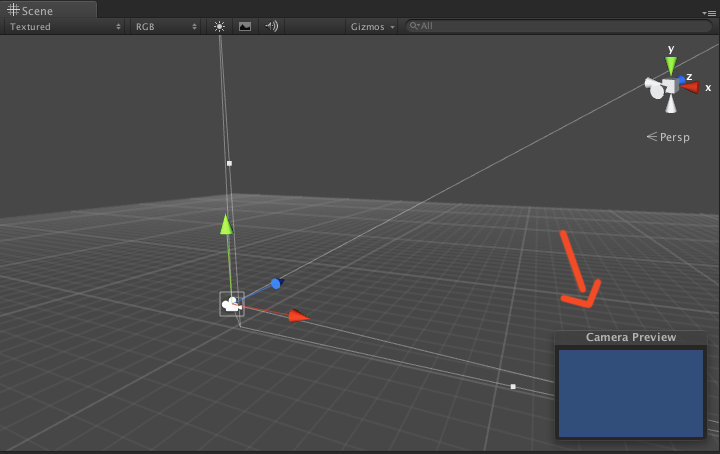Click the white bottom cone on orientation gizmo
Image resolution: width=720 pixels, height=454 pixels.
[x=671, y=104]
